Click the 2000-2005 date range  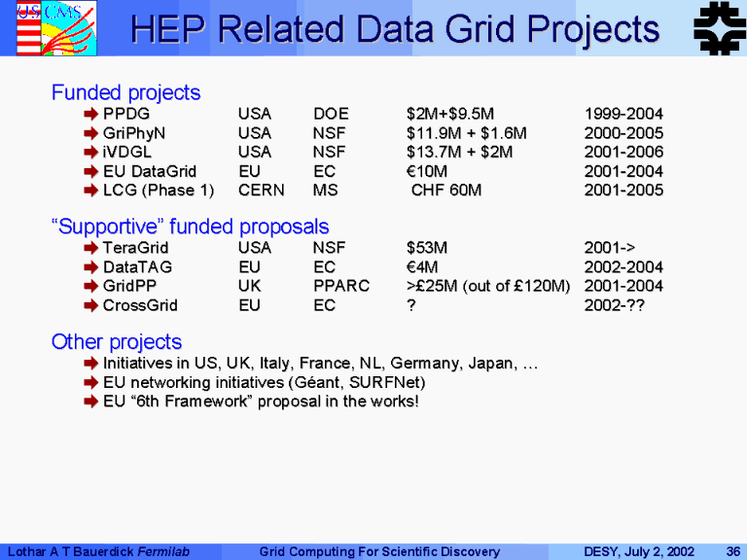pos(623,133)
